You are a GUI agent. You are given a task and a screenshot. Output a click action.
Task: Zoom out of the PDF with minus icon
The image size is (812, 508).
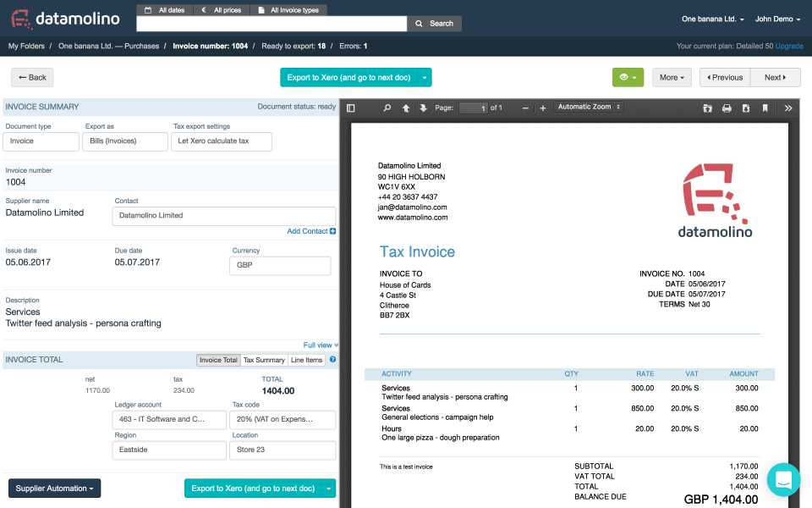coord(525,108)
